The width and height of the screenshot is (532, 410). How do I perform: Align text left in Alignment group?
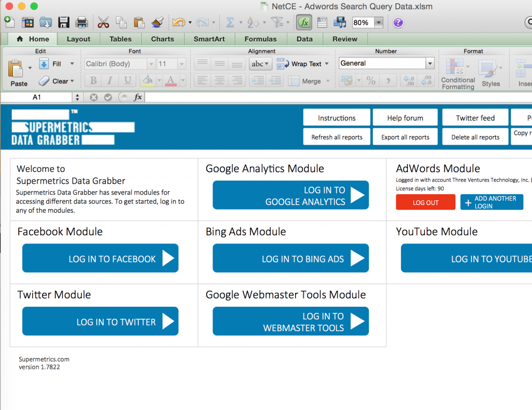(x=202, y=80)
